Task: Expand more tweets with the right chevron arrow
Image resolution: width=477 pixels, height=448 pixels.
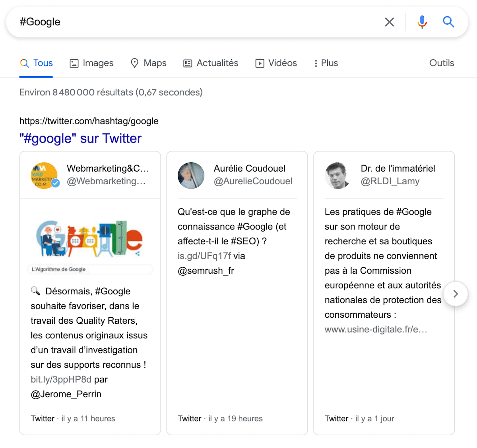Action: click(456, 294)
